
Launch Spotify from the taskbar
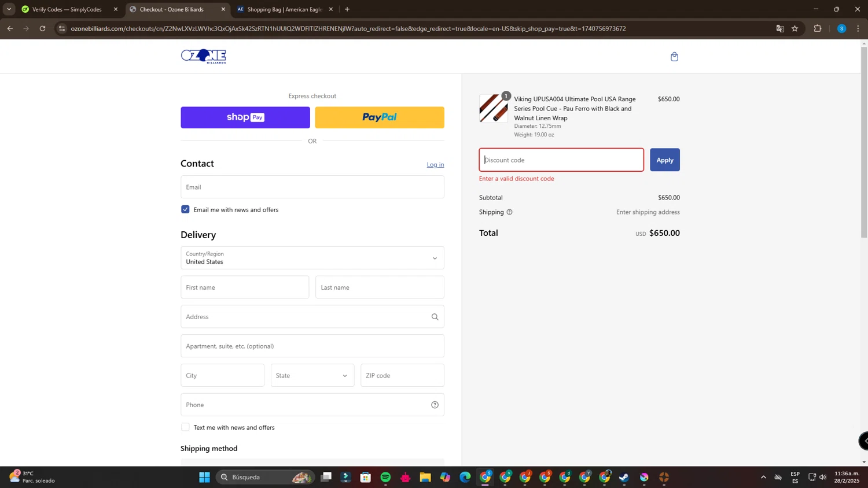pos(385,477)
